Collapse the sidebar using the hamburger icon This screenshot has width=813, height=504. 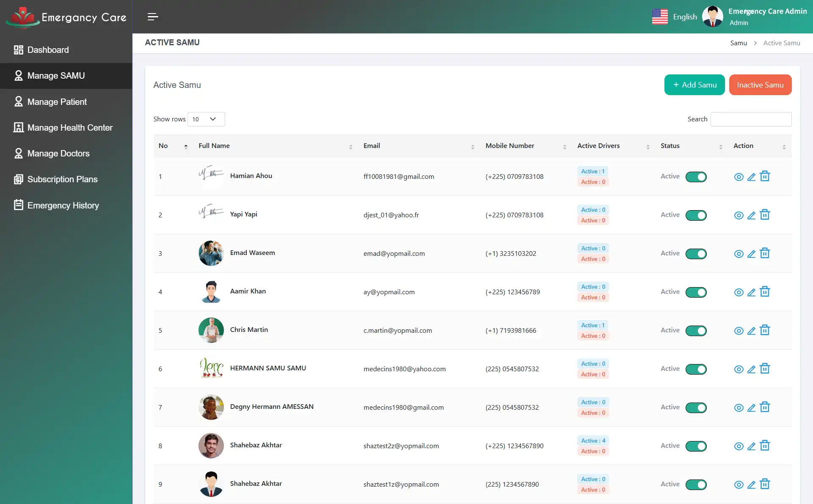click(152, 17)
